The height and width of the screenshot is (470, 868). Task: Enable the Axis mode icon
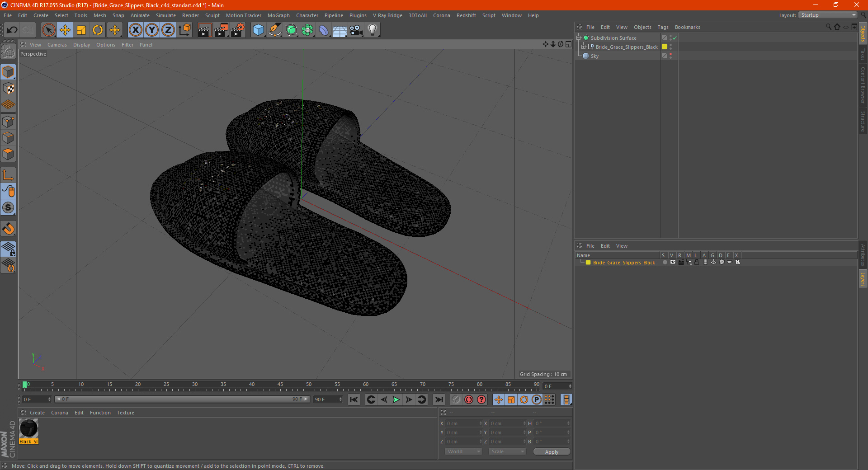click(x=8, y=175)
